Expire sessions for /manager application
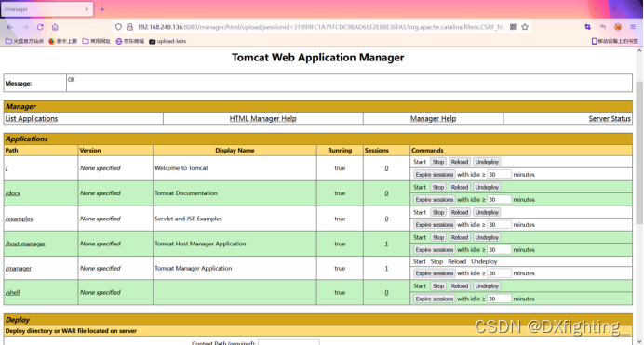 click(x=434, y=273)
